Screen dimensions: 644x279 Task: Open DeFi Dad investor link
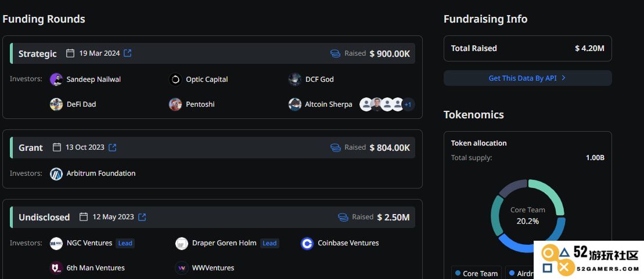pos(81,104)
